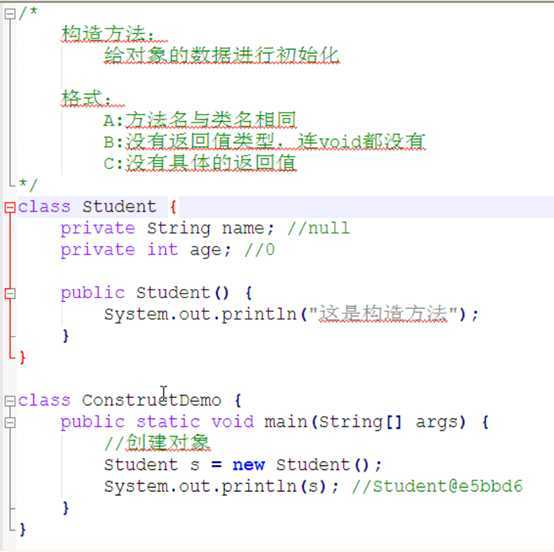Collapse the main method fold marker

coord(10,422)
